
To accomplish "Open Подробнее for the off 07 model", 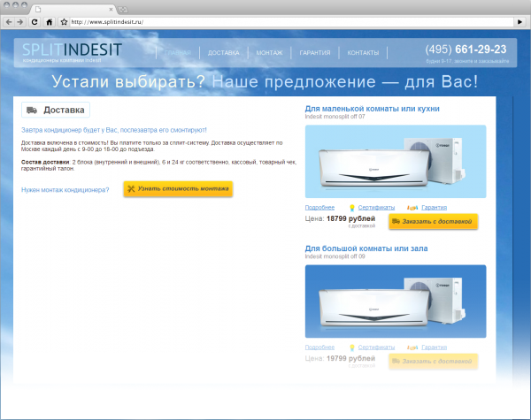I will pos(319,208).
